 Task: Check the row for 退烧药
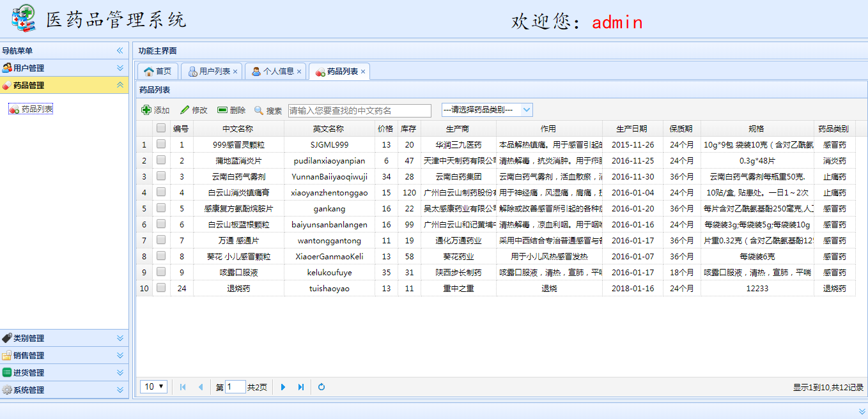coord(161,287)
